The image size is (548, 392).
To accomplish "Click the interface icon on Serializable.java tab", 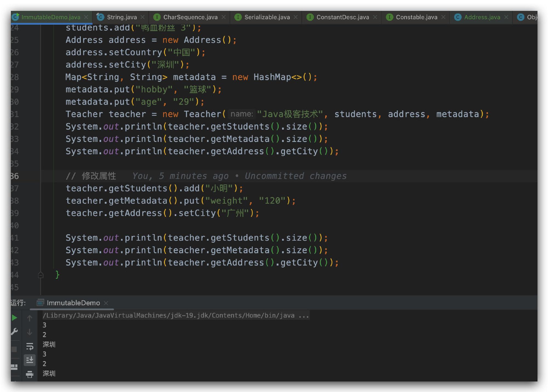I will [238, 17].
